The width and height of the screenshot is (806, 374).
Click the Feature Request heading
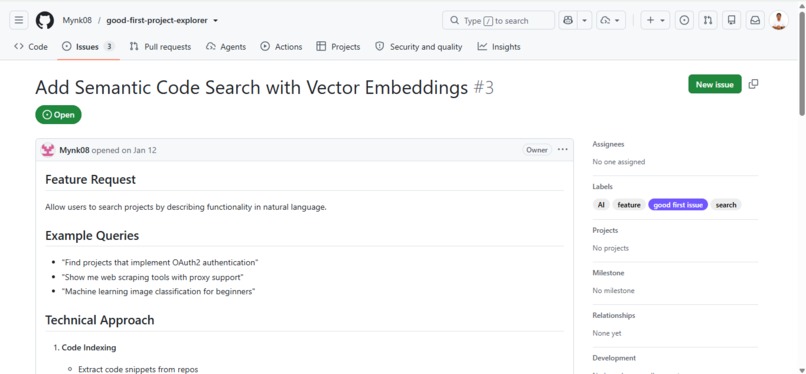click(x=90, y=179)
